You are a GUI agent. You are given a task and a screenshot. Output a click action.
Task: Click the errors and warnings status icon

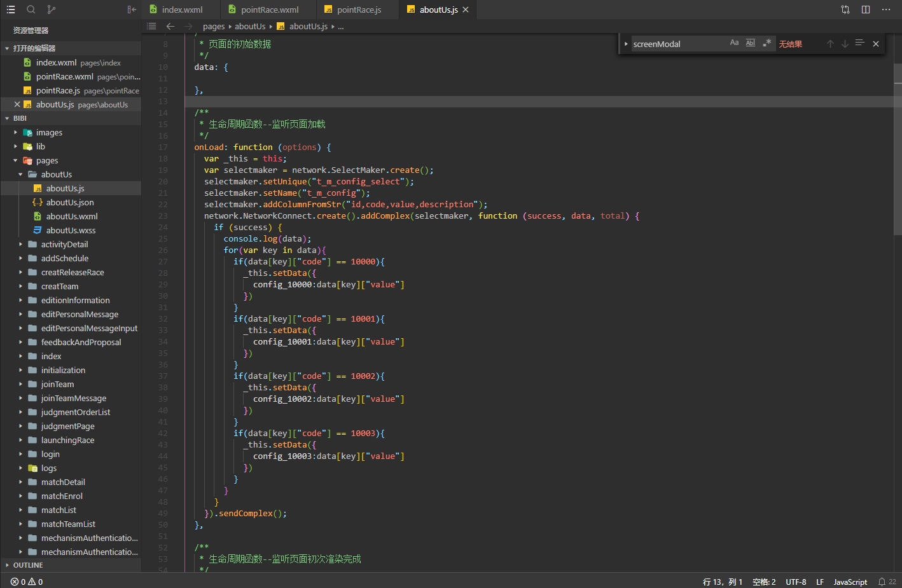click(x=27, y=582)
